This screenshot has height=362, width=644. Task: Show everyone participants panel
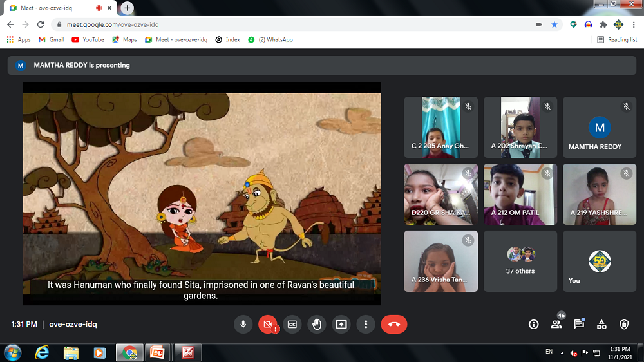(x=556, y=325)
